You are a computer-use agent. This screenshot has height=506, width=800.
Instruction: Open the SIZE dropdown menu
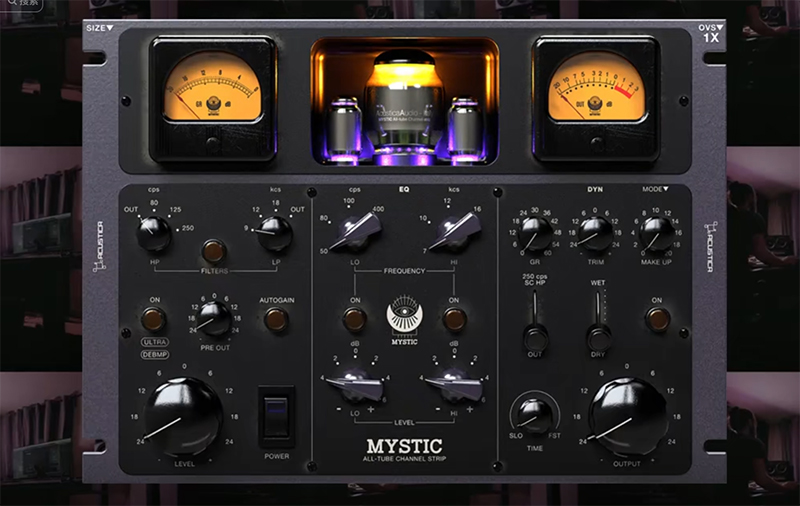[x=99, y=28]
